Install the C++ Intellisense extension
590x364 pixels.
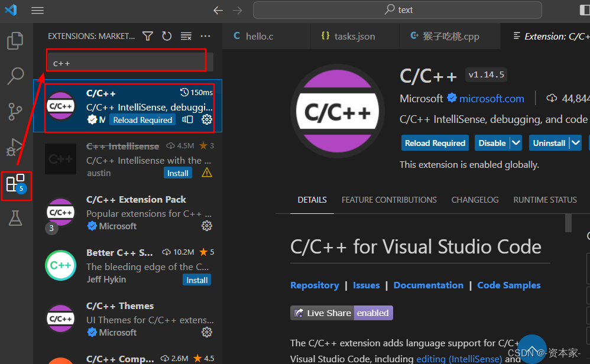177,173
